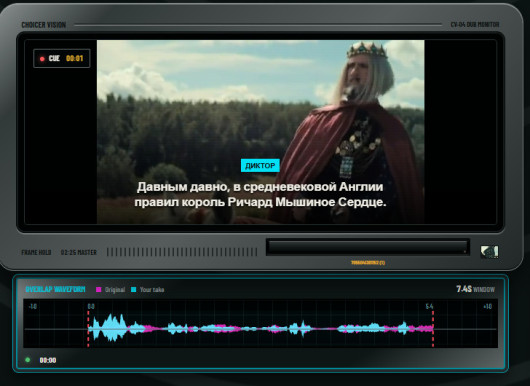
Task: Select the right dashed 5.4 end marker
Action: [433, 329]
